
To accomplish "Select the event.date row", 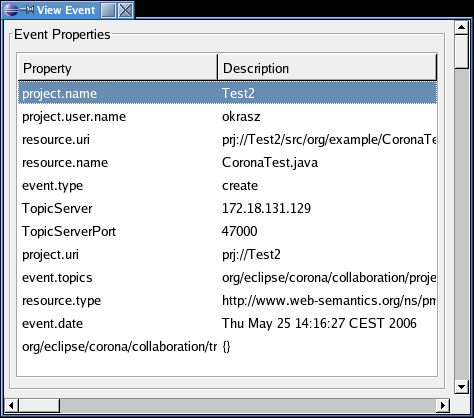I will [x=227, y=324].
